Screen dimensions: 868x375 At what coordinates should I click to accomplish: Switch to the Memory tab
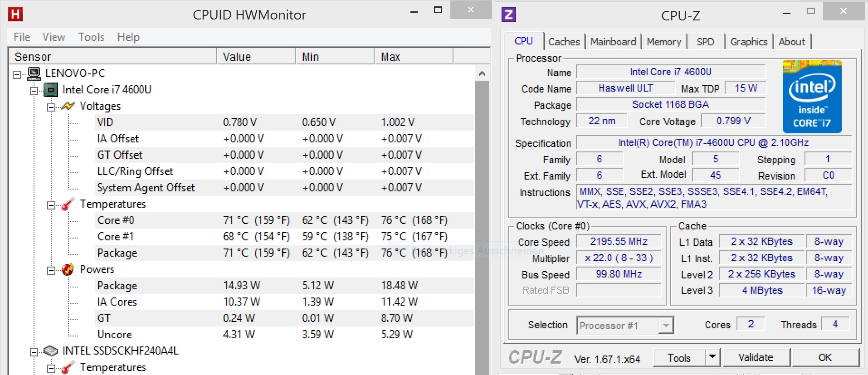(x=663, y=42)
